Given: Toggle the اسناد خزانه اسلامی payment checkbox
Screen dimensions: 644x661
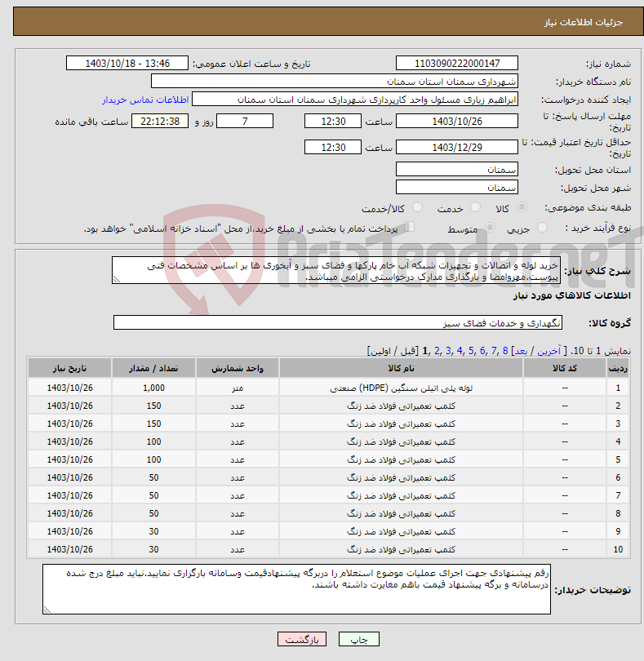Looking at the screenshot, I should (x=410, y=227).
